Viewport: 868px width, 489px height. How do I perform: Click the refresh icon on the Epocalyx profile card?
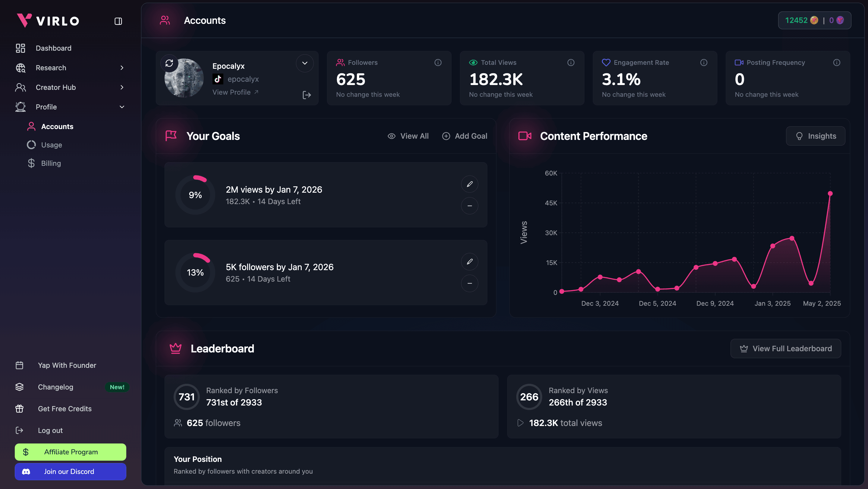click(169, 63)
